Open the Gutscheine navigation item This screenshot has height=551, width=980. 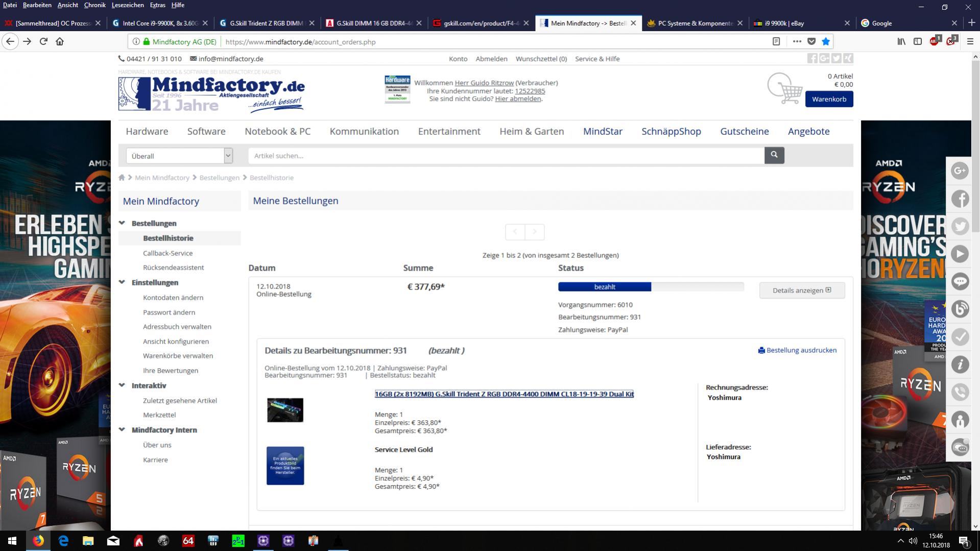tap(744, 131)
